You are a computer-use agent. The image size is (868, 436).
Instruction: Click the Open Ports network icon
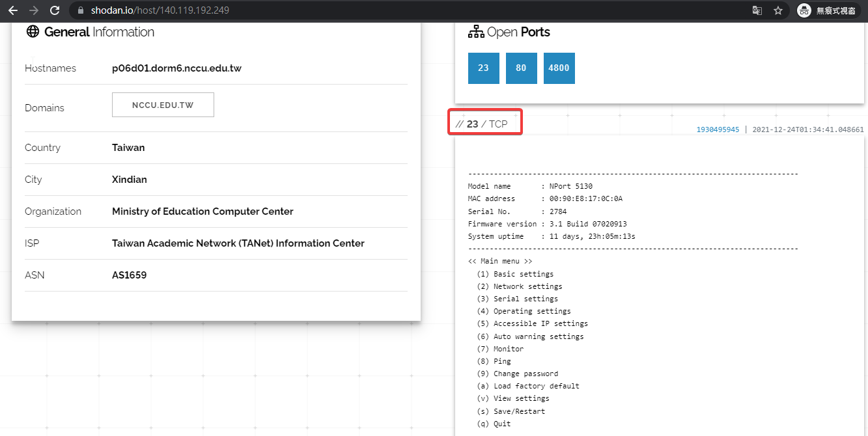click(476, 31)
